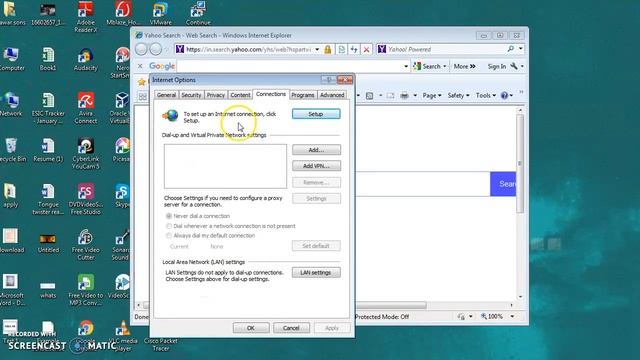
Task: Expand the Page menu dropdown
Action: (x=432, y=96)
